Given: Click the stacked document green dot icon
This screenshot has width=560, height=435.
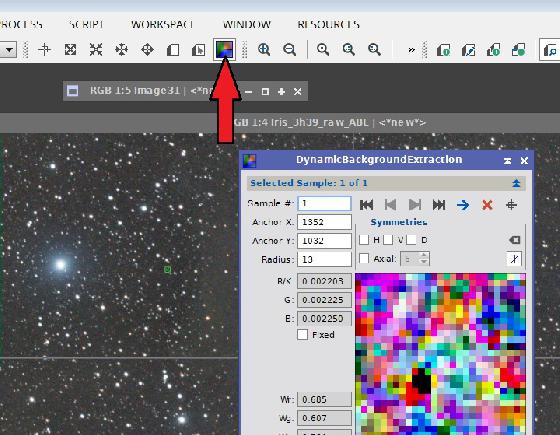Looking at the screenshot, I should pyautogui.click(x=493, y=50).
